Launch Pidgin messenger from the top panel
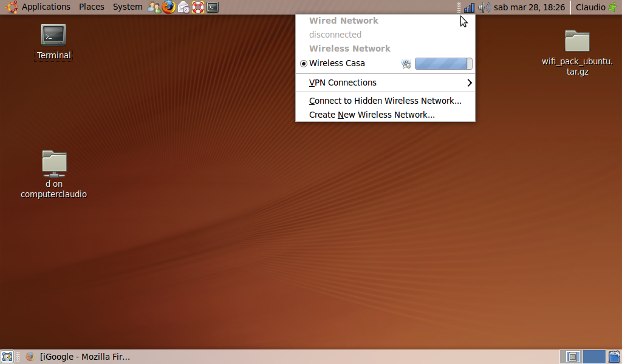Screen dimensions: 622x364 coord(154,7)
